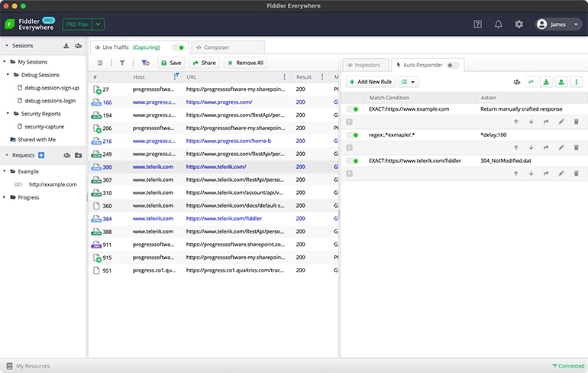The image size is (588, 373).
Task: Open notifications bell
Action: pos(498,24)
